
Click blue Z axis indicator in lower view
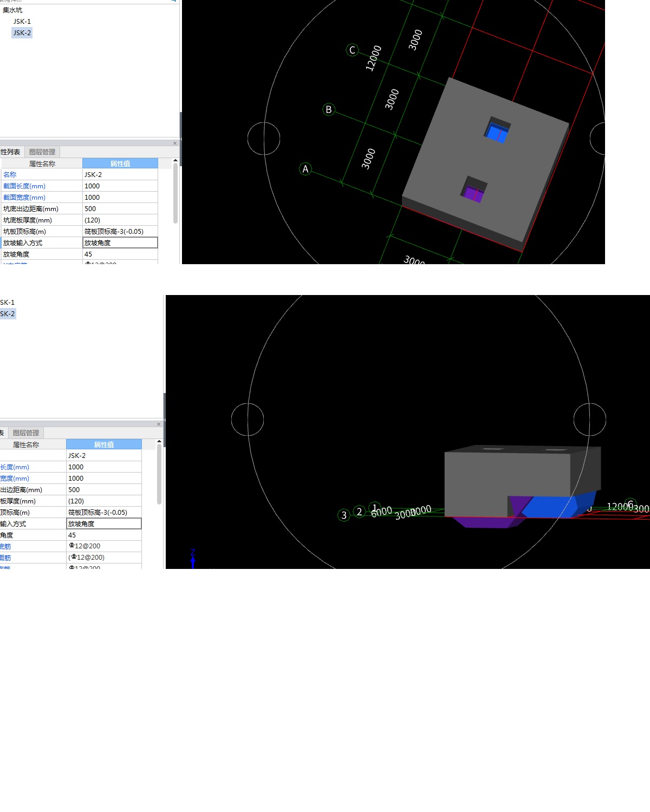(x=193, y=559)
